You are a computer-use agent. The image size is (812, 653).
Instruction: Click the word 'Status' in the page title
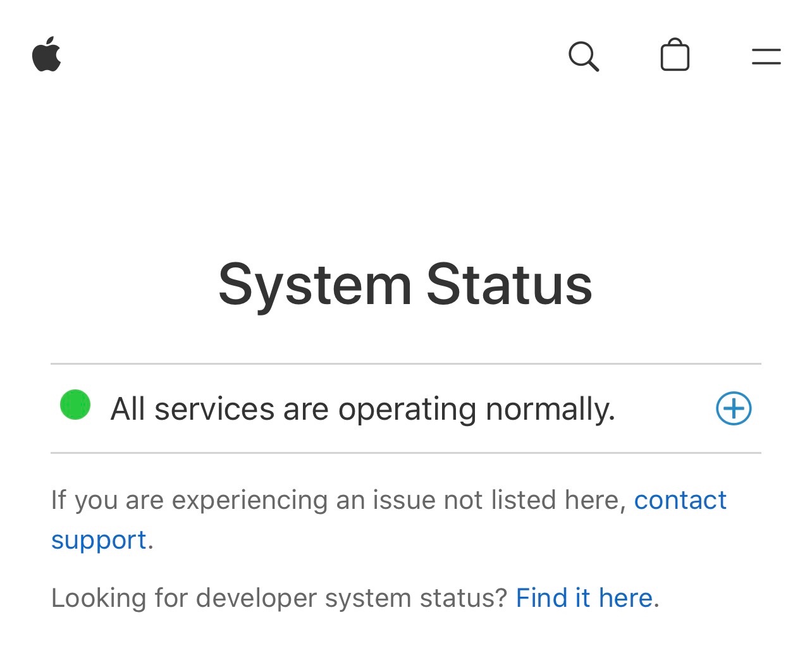pyautogui.click(x=509, y=285)
